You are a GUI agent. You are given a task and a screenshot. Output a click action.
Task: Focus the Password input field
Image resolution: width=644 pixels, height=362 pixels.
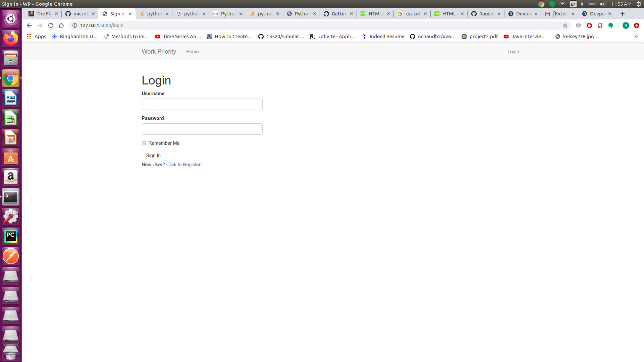point(202,129)
